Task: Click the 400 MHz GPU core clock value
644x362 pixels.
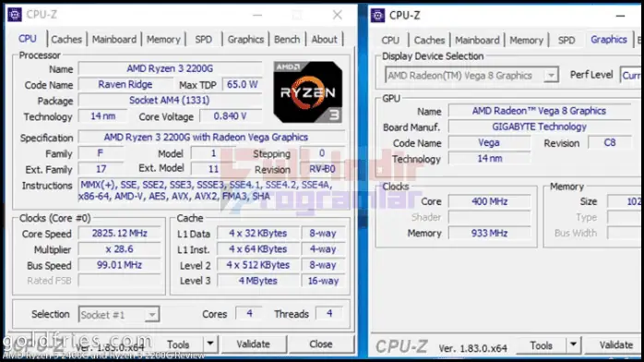Action: click(x=489, y=201)
